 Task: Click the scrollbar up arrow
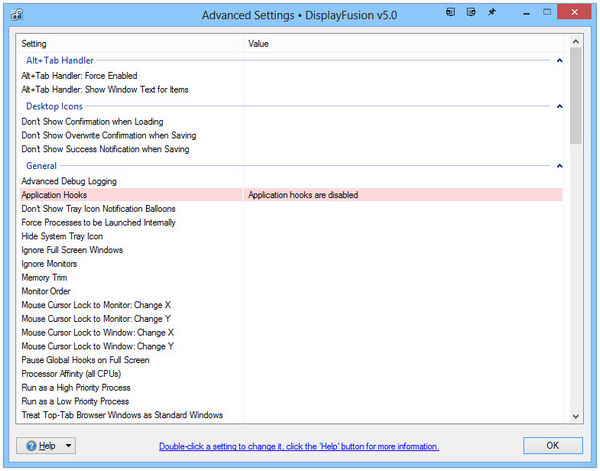[x=576, y=41]
